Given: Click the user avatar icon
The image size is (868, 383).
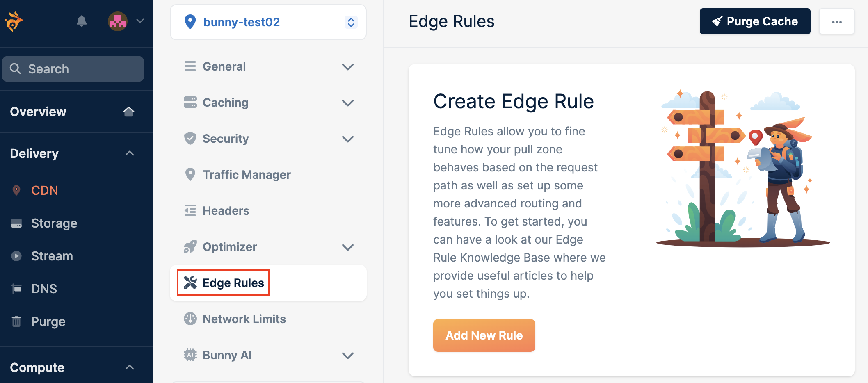Looking at the screenshot, I should [x=118, y=21].
